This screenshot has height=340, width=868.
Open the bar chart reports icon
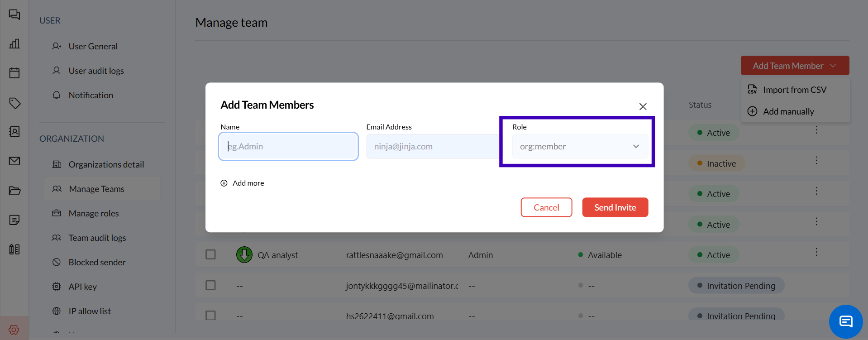[x=14, y=44]
